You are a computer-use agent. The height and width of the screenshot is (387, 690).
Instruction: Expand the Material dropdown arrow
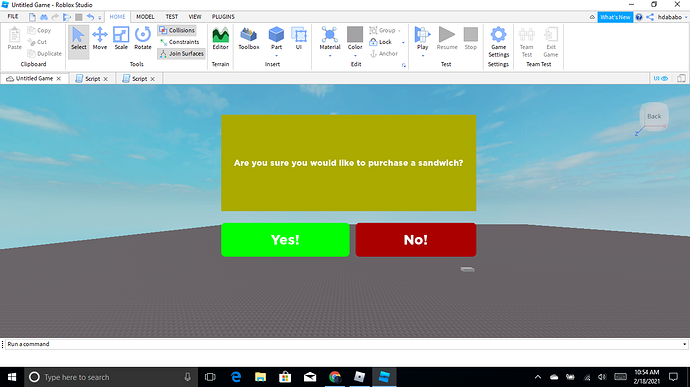330,55
